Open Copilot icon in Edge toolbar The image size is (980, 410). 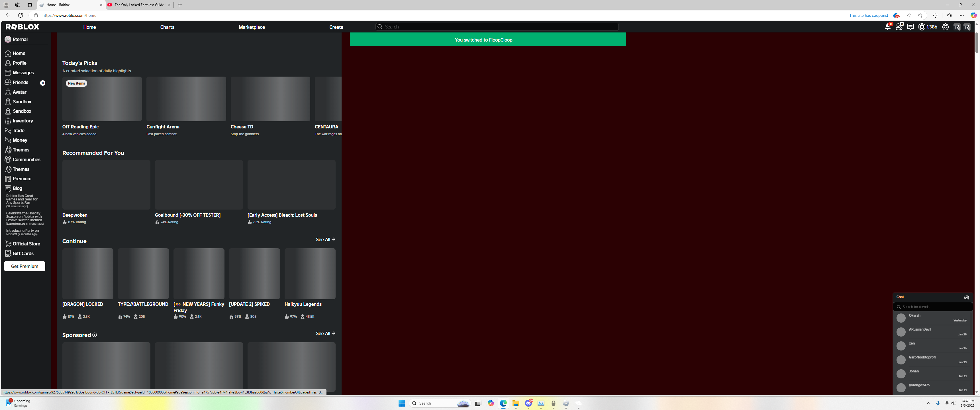click(973, 16)
